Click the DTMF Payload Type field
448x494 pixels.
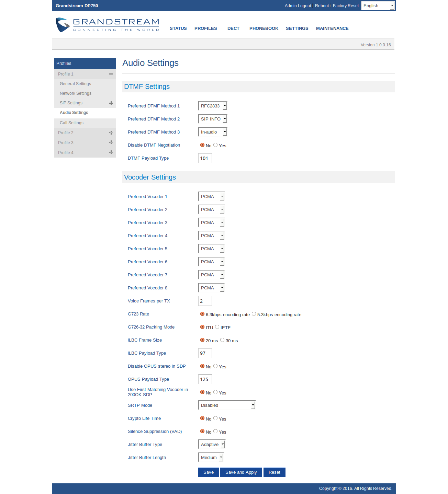(205, 158)
